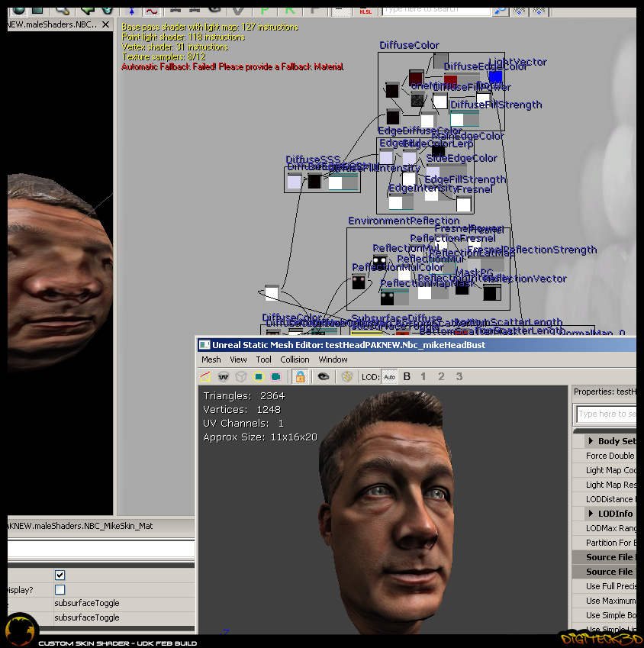Screen dimensions: 644x648
Task: Toggle the bounds cube icon in mesh toolbar
Action: point(240,376)
